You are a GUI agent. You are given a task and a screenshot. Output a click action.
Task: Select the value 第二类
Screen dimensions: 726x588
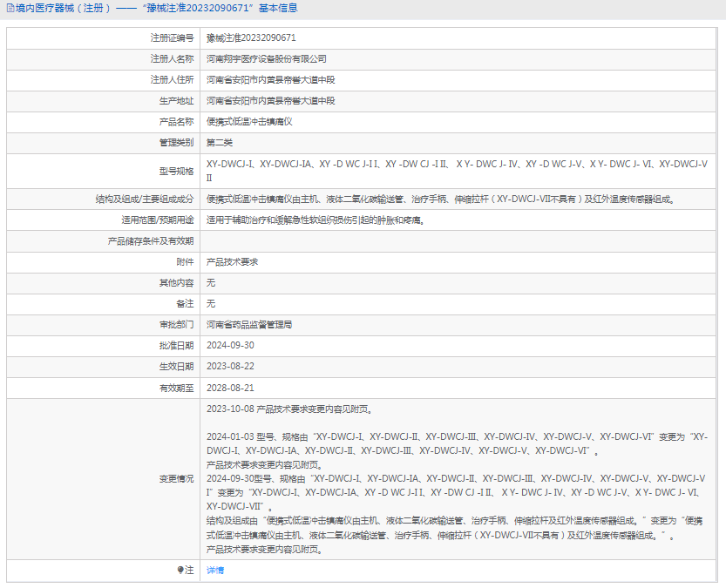coord(219,143)
